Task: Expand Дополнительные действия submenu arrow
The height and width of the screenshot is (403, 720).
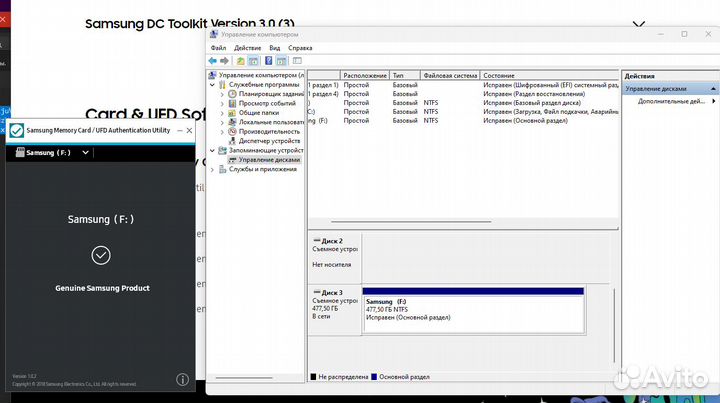Action: 714,101
